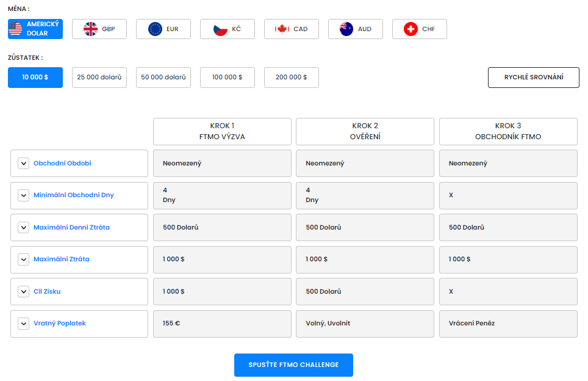Click the EU flag icon for EUR

point(155,29)
